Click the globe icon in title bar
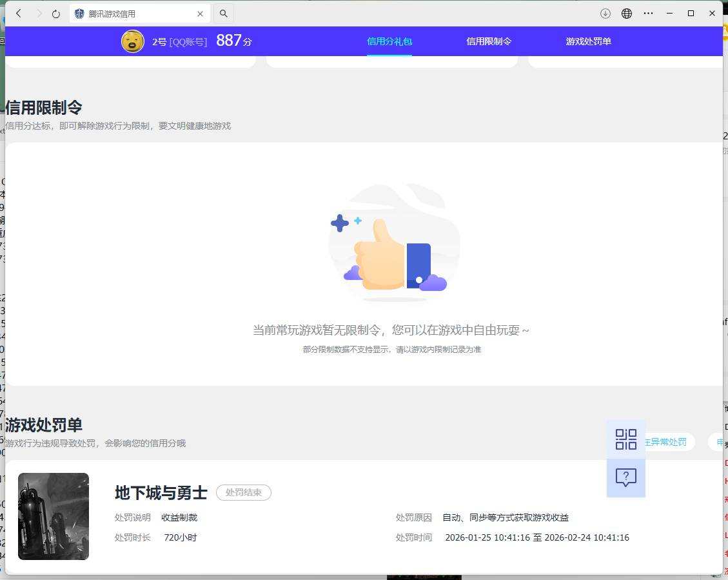This screenshot has width=728, height=580. coord(627,14)
